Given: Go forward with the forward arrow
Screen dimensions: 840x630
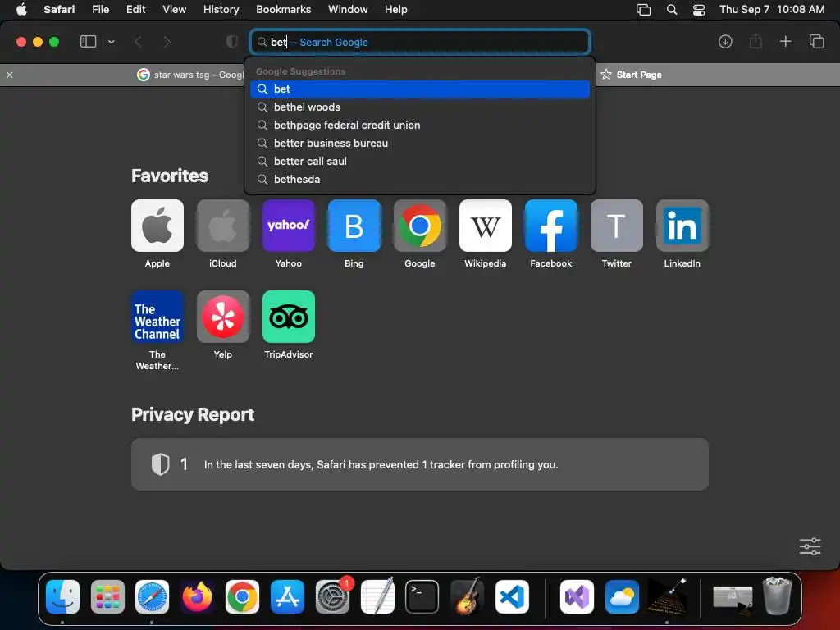Looking at the screenshot, I should coord(167,42).
